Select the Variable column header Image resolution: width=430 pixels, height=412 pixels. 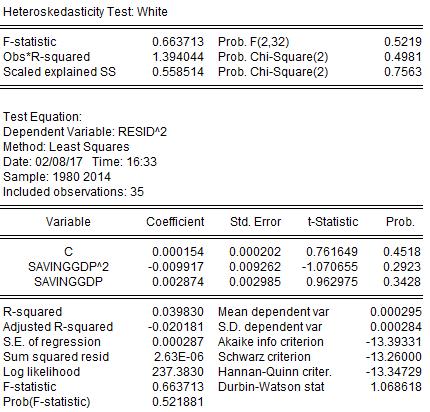click(68, 222)
